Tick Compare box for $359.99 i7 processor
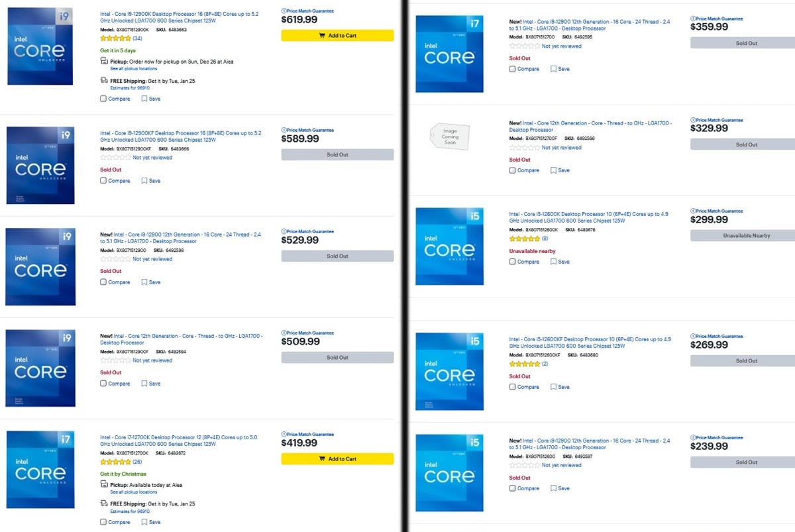795x532 pixels. [513, 69]
